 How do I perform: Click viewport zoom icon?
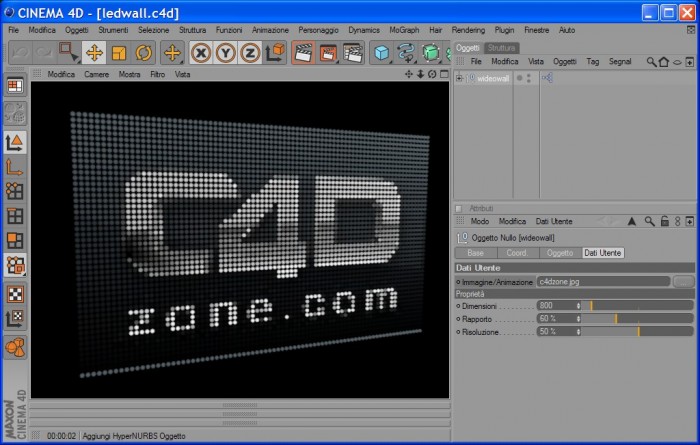420,74
